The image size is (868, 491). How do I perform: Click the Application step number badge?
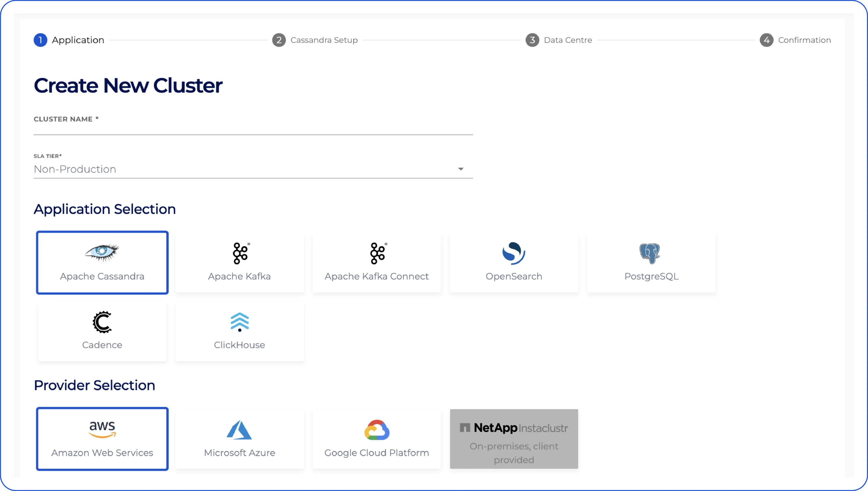tap(40, 40)
